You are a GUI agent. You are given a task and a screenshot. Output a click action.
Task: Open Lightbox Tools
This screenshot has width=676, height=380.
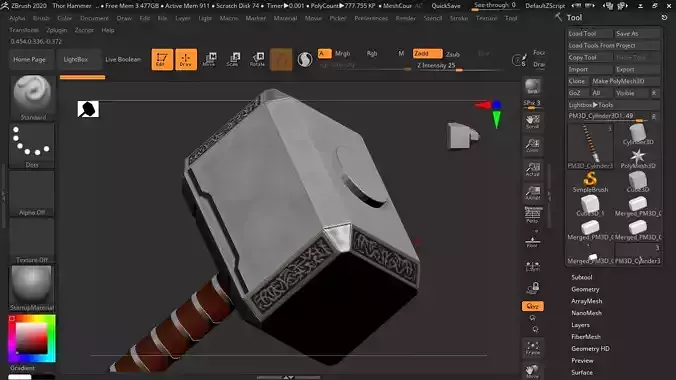point(613,105)
